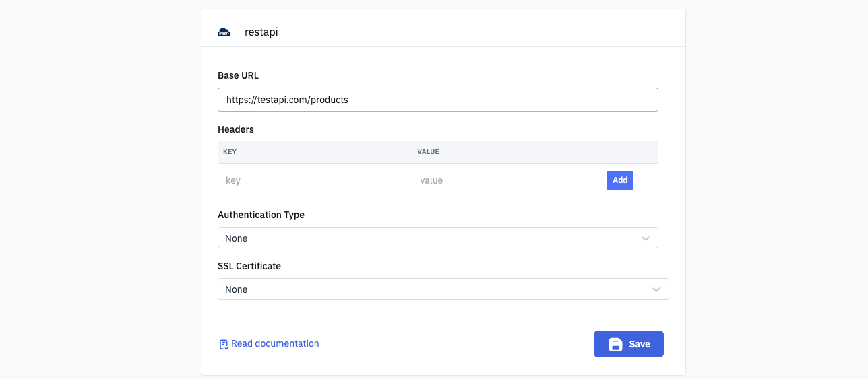Click the document icon beside Read documentation

tap(224, 344)
